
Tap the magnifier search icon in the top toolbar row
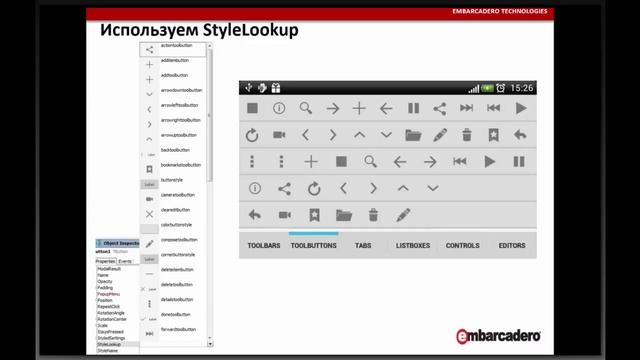(x=306, y=108)
